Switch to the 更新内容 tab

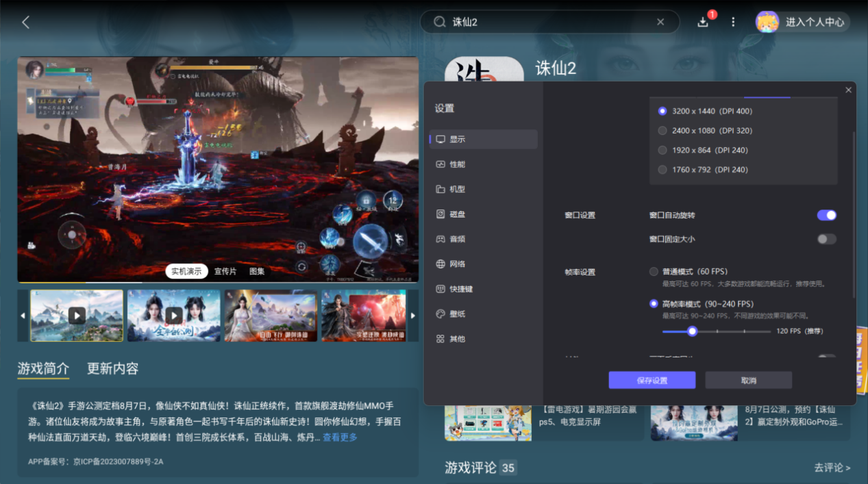click(x=112, y=368)
